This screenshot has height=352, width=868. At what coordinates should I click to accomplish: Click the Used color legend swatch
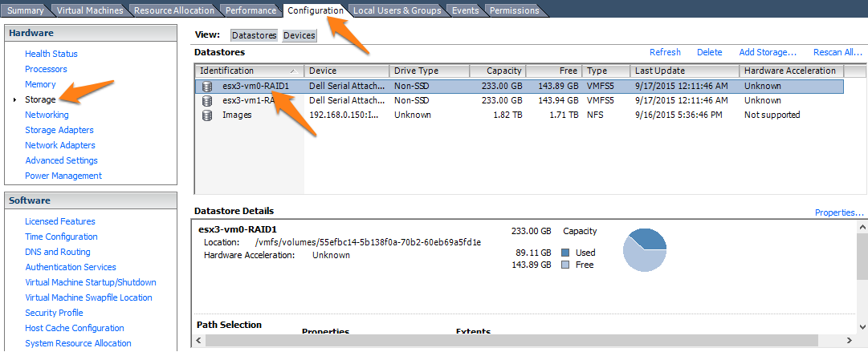pos(565,253)
